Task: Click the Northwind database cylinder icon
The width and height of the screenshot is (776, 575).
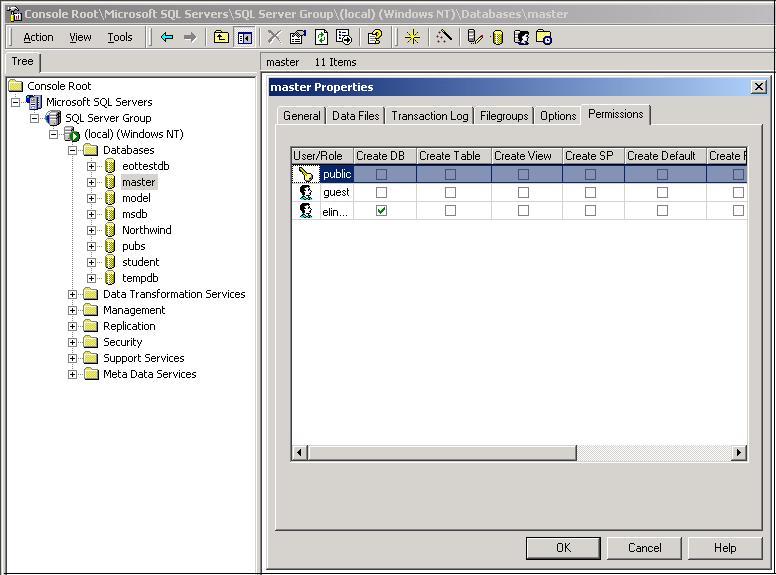Action: tap(110, 230)
